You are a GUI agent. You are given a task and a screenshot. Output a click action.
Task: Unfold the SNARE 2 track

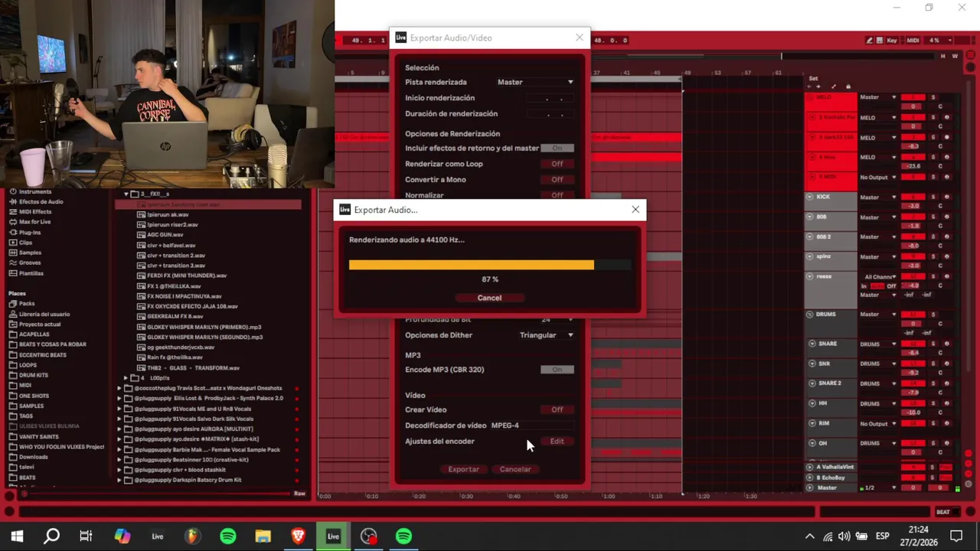coord(812,383)
